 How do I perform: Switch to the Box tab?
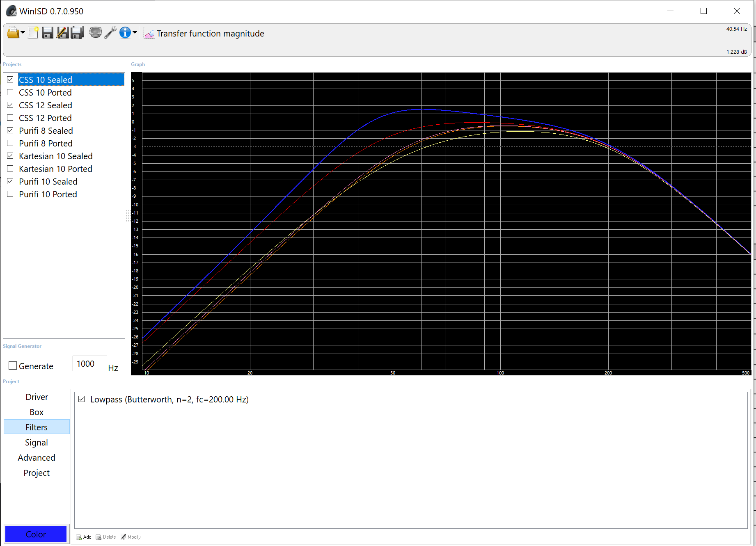pyautogui.click(x=37, y=412)
